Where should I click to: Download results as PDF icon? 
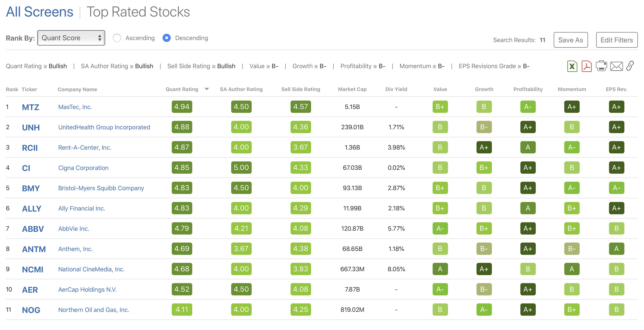click(586, 66)
